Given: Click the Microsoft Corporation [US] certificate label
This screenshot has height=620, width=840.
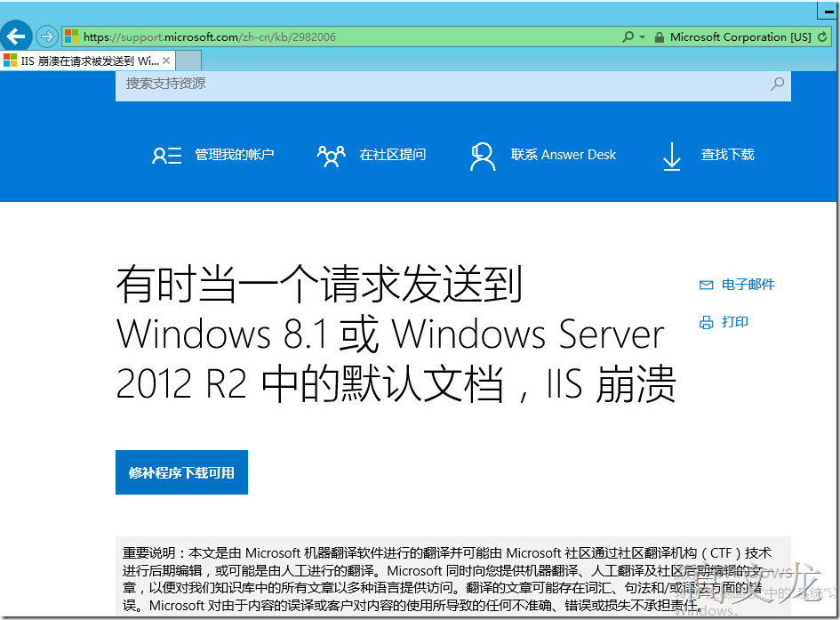Looking at the screenshot, I should (740, 37).
